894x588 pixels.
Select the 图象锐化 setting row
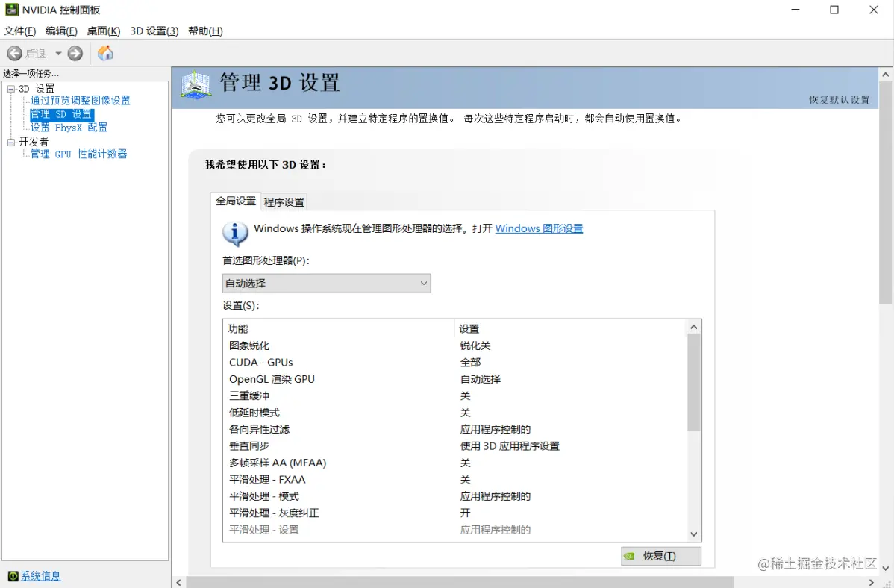455,345
